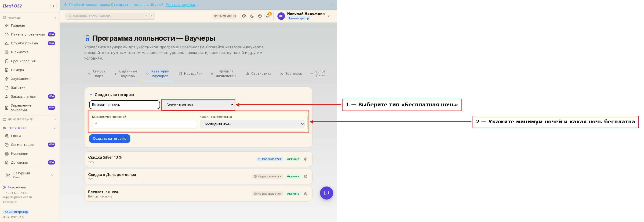Open Сегментация
Screen dimensions: 644x222
tap(30, 145)
